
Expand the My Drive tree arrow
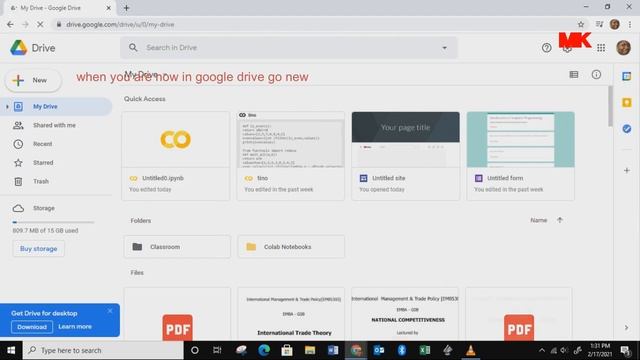click(x=7, y=107)
